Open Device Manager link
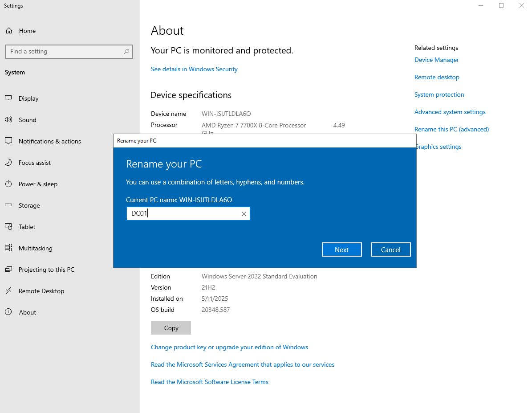The height and width of the screenshot is (413, 532). pyautogui.click(x=436, y=60)
